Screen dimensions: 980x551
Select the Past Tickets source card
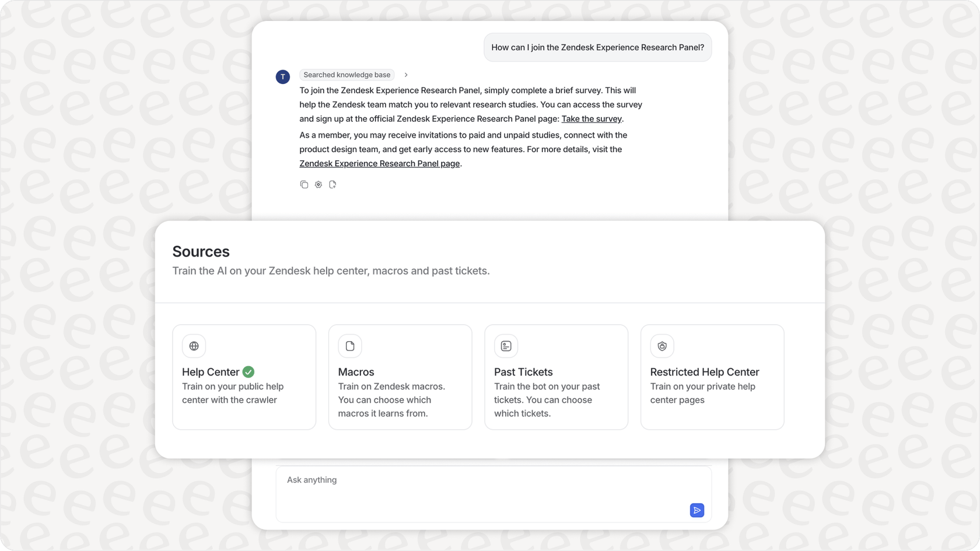(556, 377)
